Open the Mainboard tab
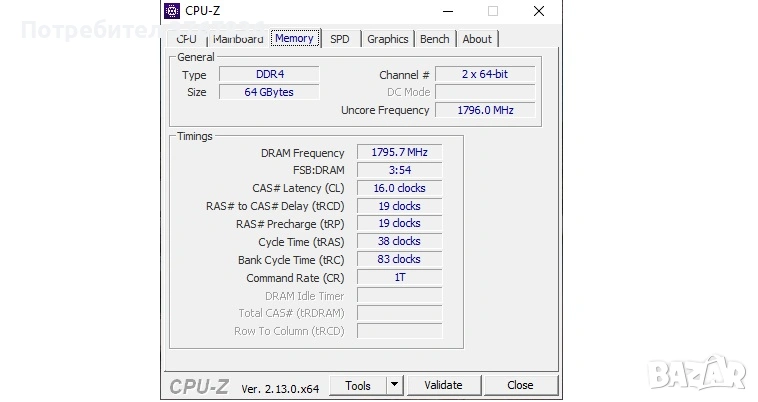 [x=238, y=39]
